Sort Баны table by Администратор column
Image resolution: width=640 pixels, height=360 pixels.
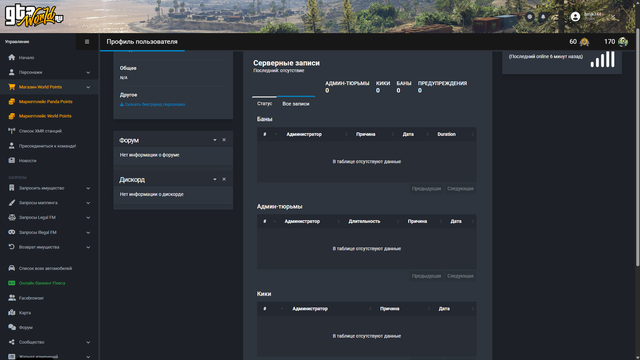pos(316,134)
